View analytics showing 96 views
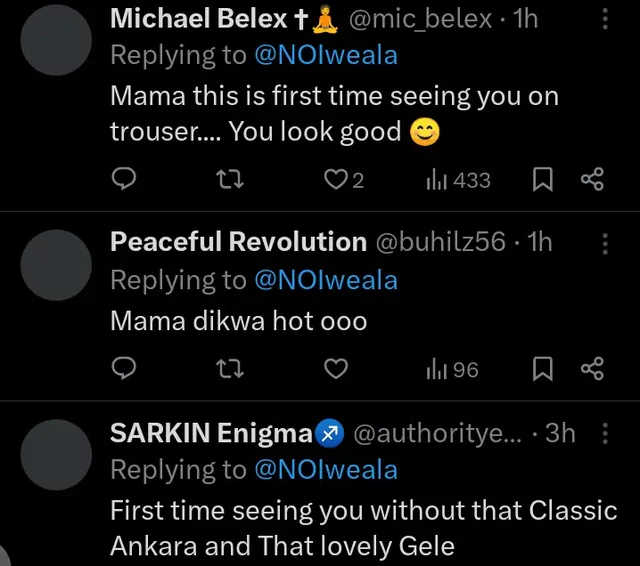 coord(453,369)
